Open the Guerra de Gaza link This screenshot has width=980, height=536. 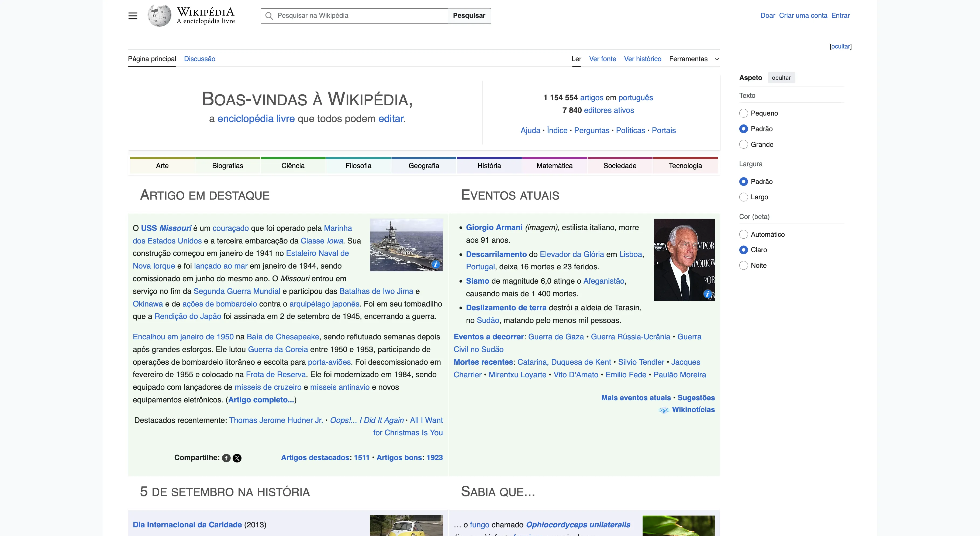point(556,337)
